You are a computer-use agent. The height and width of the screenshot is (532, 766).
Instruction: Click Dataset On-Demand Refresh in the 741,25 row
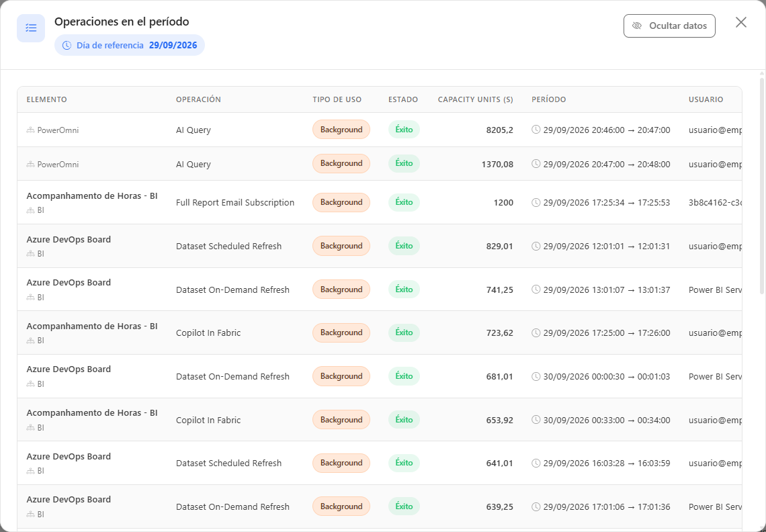click(232, 290)
